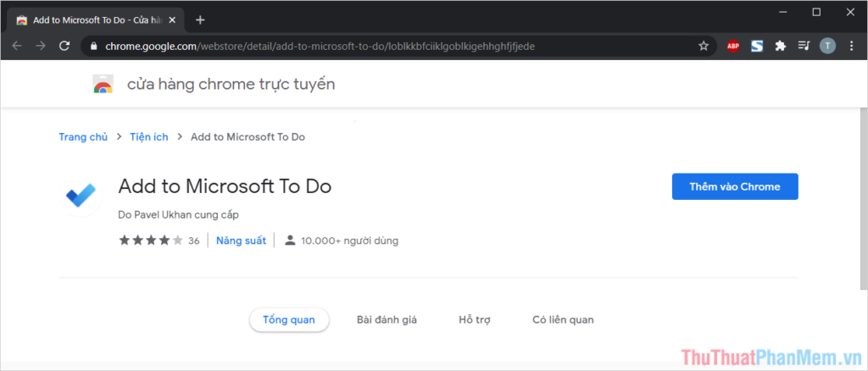Maximize the Chrome window
This screenshot has width=868, height=371.
(816, 12)
